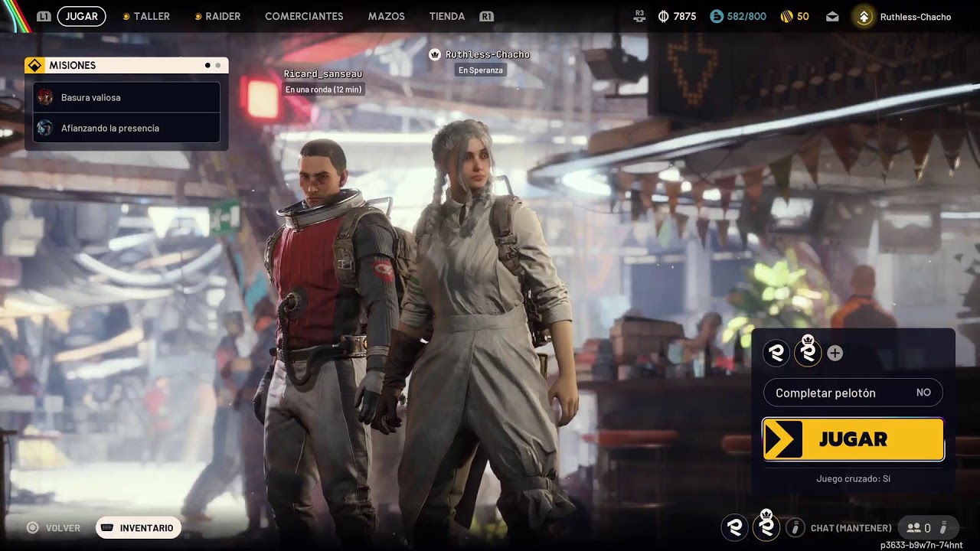Select the Ricard_sanseau player nameplate

click(323, 73)
